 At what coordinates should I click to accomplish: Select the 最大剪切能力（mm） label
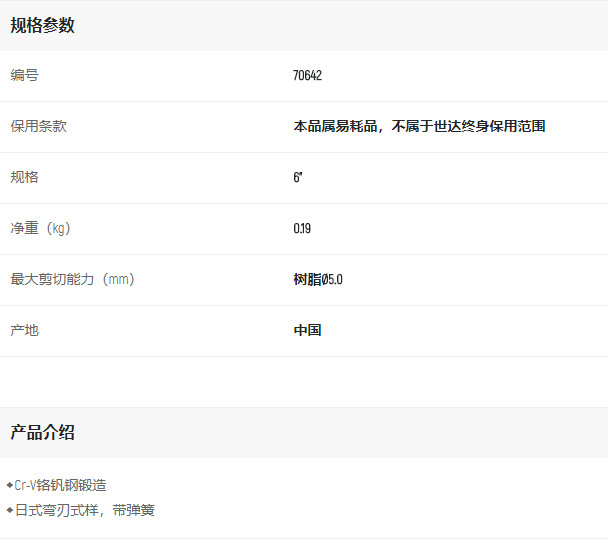tap(72, 279)
